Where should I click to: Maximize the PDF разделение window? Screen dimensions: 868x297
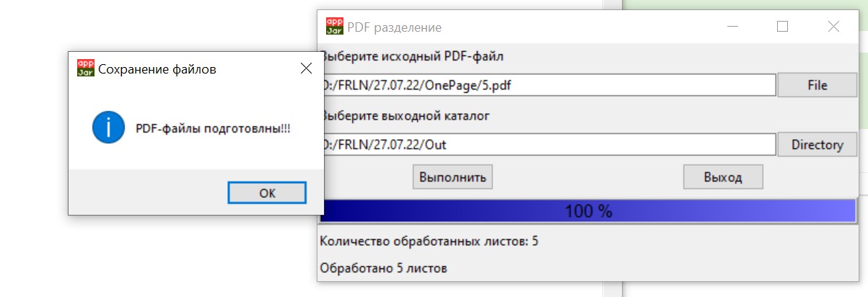pyautogui.click(x=782, y=27)
